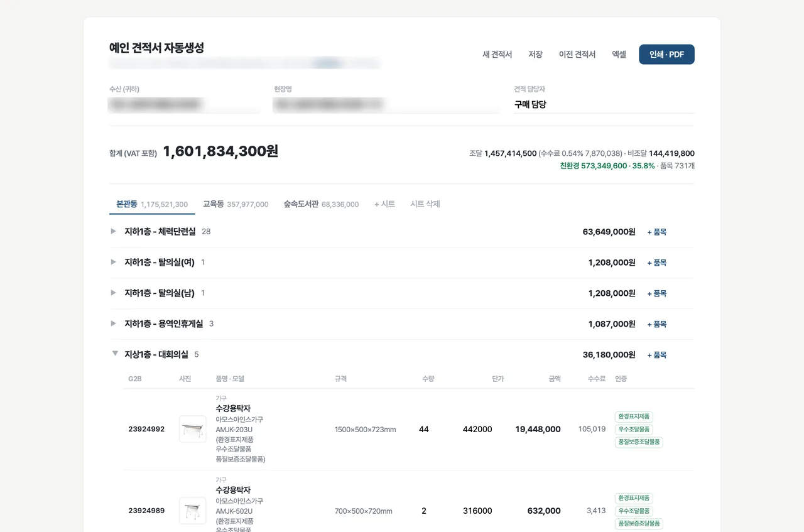Click the 632,000 amount

pyautogui.click(x=544, y=511)
